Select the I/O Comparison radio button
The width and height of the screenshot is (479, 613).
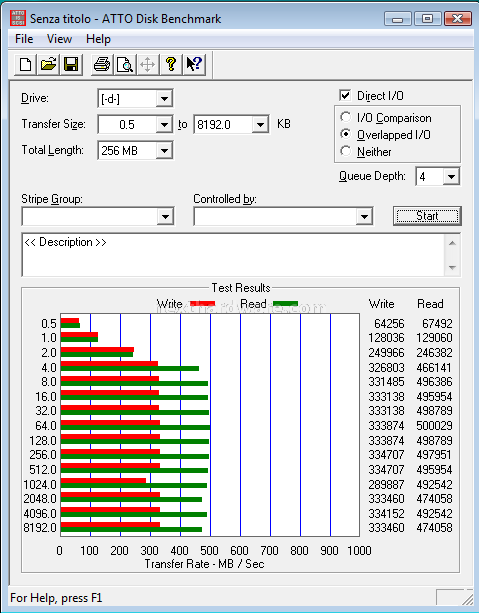coord(345,117)
